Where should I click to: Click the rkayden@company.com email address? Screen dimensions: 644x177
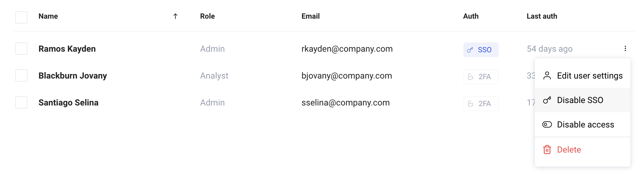(x=347, y=49)
